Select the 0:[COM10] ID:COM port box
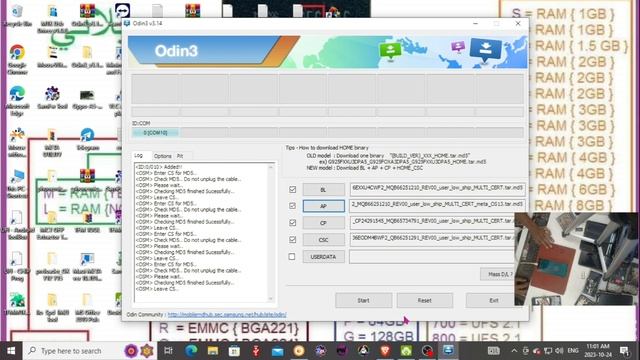 click(156, 133)
